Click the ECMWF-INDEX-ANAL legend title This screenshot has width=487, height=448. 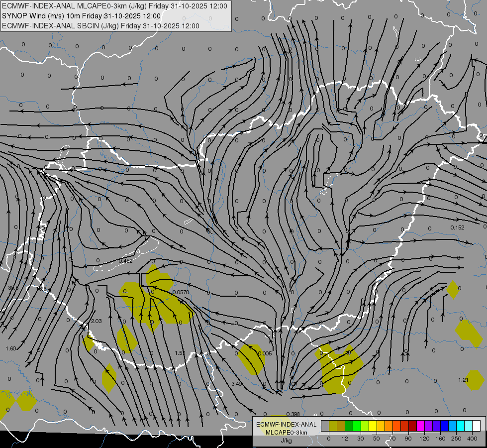tap(287, 425)
